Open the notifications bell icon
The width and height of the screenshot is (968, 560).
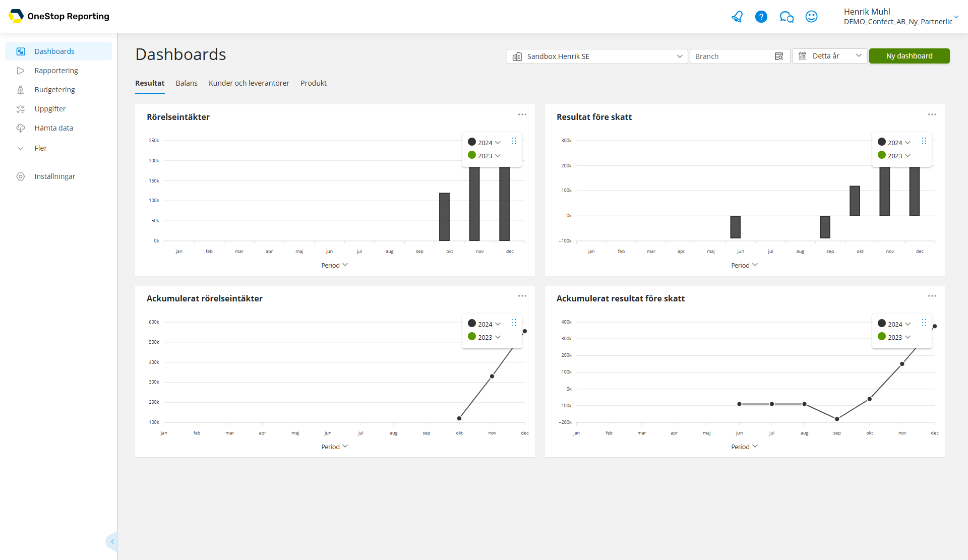737,17
